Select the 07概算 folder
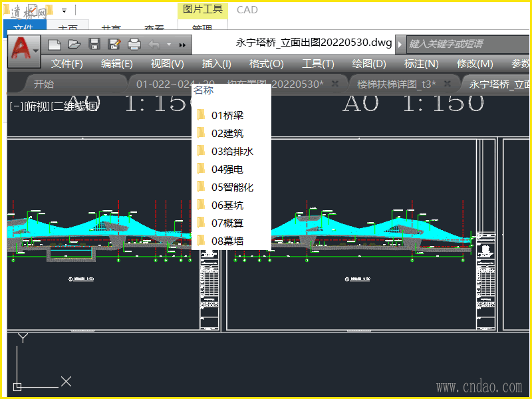Screen dimensions: 532x399 [227, 223]
